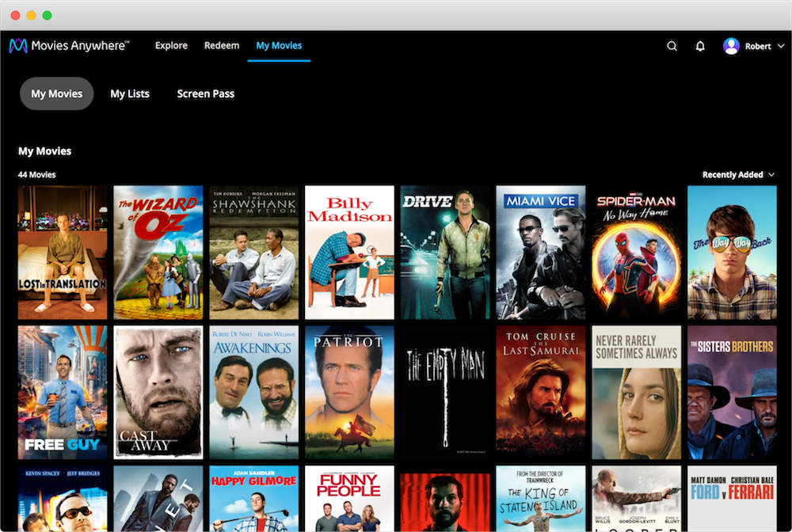Open the Lost in Translation poster
This screenshot has height=532, width=792.
tap(63, 253)
